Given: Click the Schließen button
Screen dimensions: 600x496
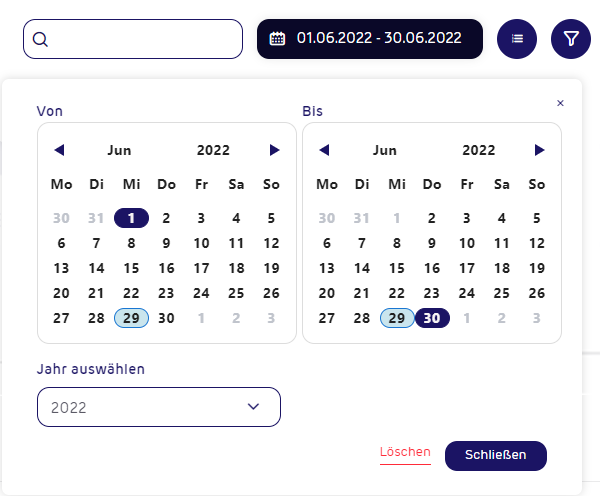Looking at the screenshot, I should click(x=496, y=455).
